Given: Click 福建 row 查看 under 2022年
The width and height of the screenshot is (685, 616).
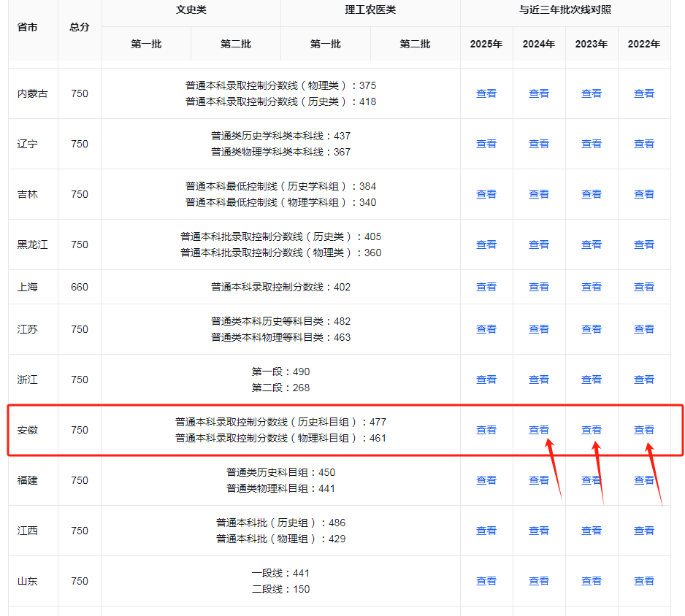Looking at the screenshot, I should tap(644, 480).
